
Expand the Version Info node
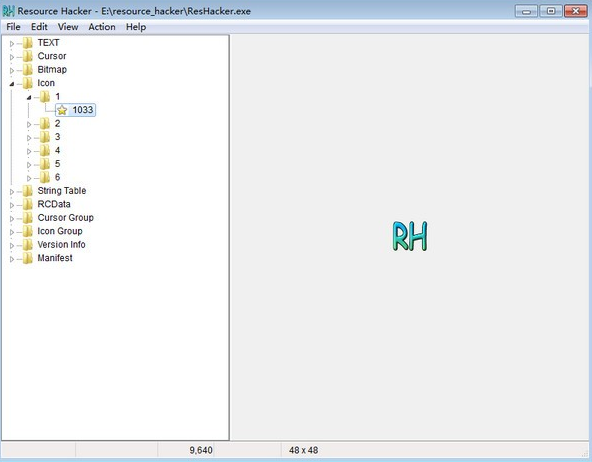(12, 246)
